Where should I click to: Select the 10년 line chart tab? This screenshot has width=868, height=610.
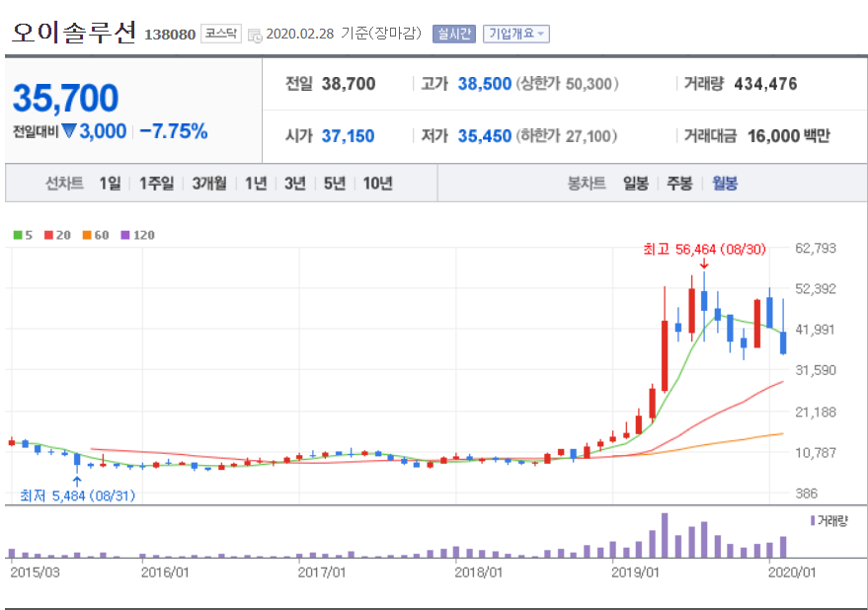pyautogui.click(x=377, y=184)
